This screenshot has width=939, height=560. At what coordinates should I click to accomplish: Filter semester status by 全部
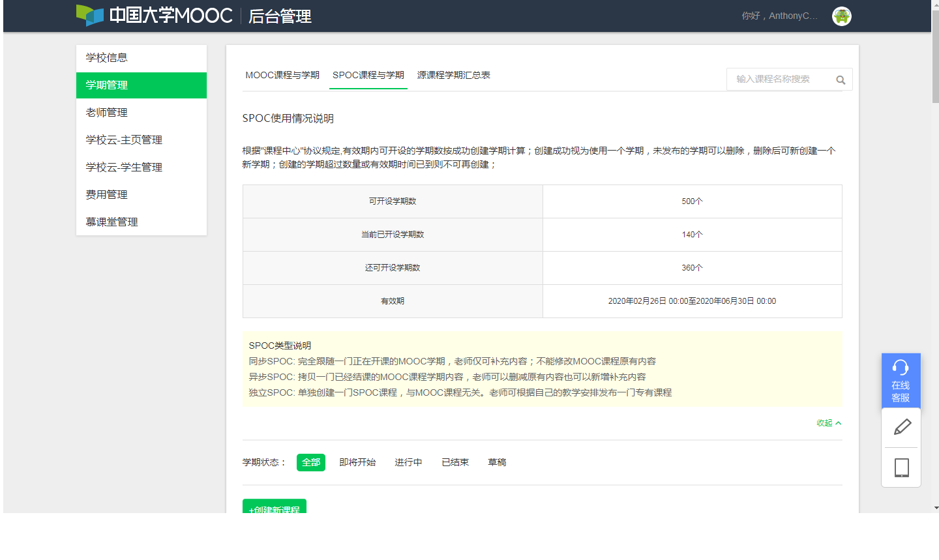[311, 462]
